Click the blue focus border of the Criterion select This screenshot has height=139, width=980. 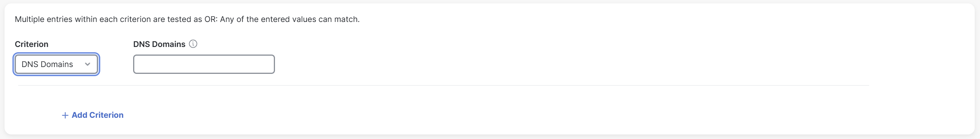(56, 54)
